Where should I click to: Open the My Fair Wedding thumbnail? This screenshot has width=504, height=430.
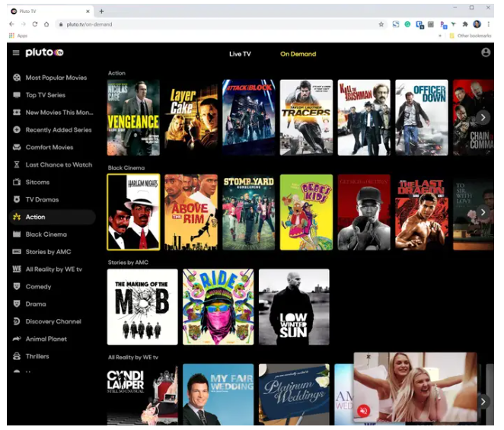tap(219, 394)
